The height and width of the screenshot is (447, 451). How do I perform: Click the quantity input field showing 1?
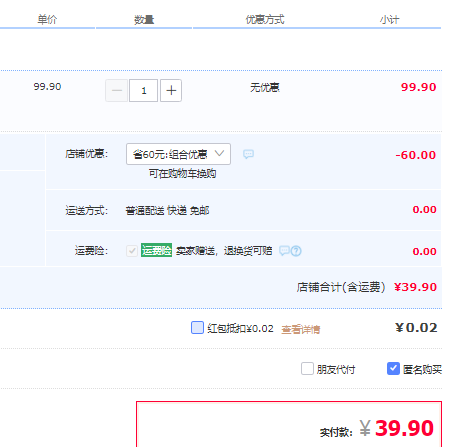click(144, 90)
